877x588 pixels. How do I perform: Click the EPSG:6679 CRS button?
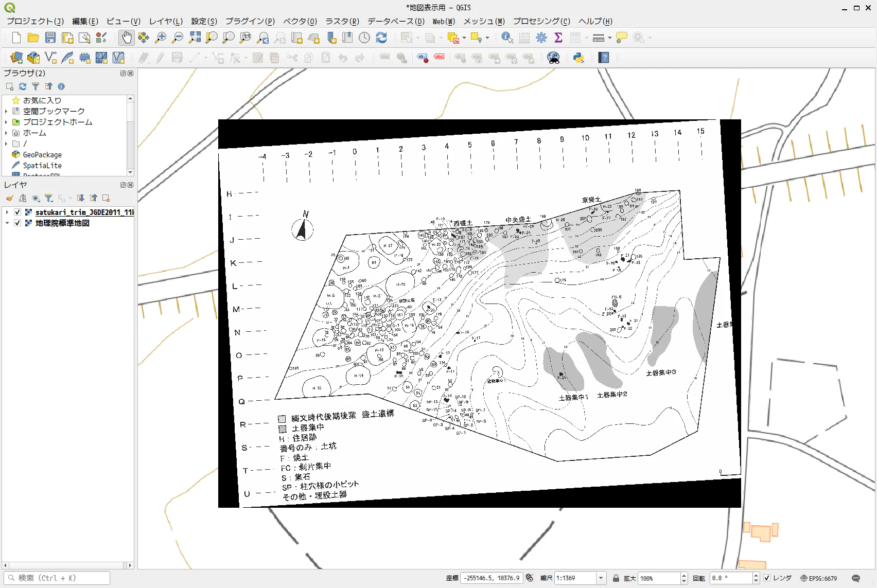click(x=819, y=578)
